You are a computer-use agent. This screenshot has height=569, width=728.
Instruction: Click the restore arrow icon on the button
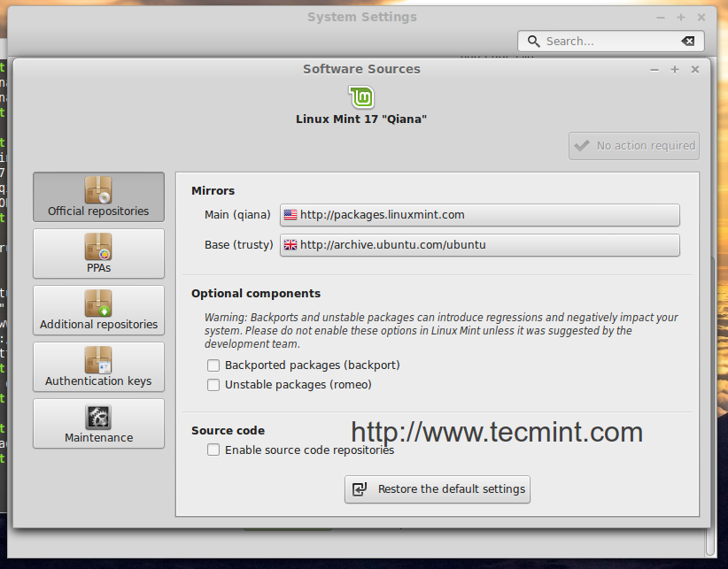click(x=360, y=489)
